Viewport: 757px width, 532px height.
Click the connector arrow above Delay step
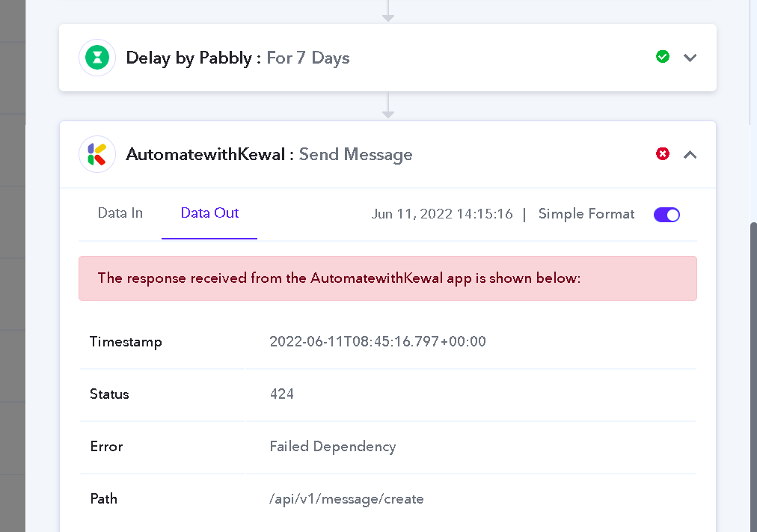(x=388, y=11)
